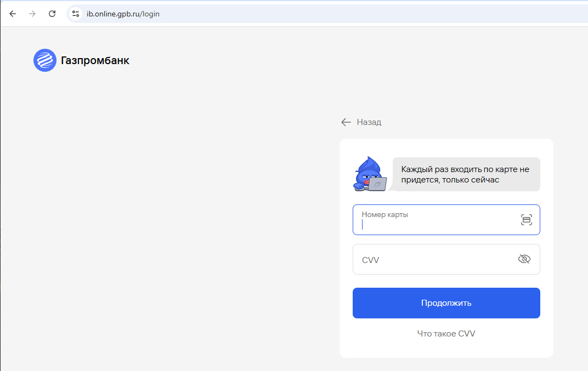The width and height of the screenshot is (588, 371).
Task: Click the browser forward arrow
Action: 32,14
